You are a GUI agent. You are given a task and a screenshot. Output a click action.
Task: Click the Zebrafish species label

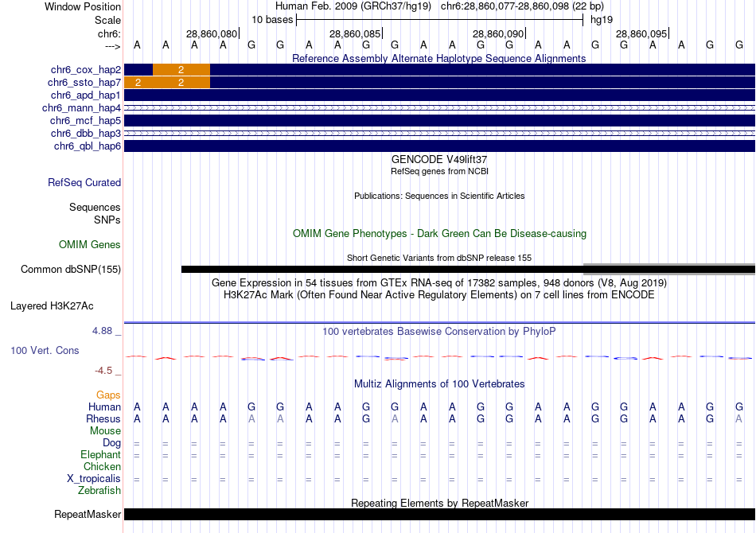(x=99, y=491)
